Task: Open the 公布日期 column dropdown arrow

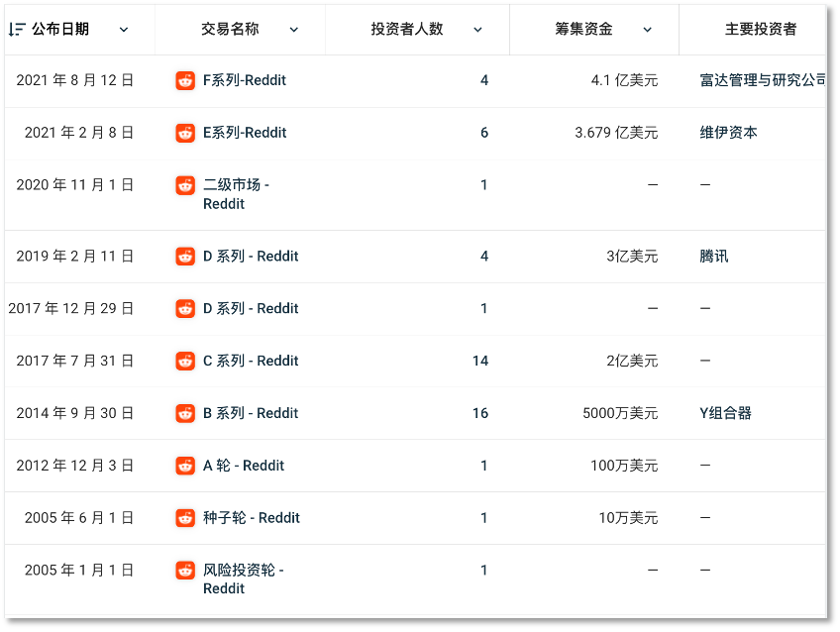Action: tap(124, 30)
